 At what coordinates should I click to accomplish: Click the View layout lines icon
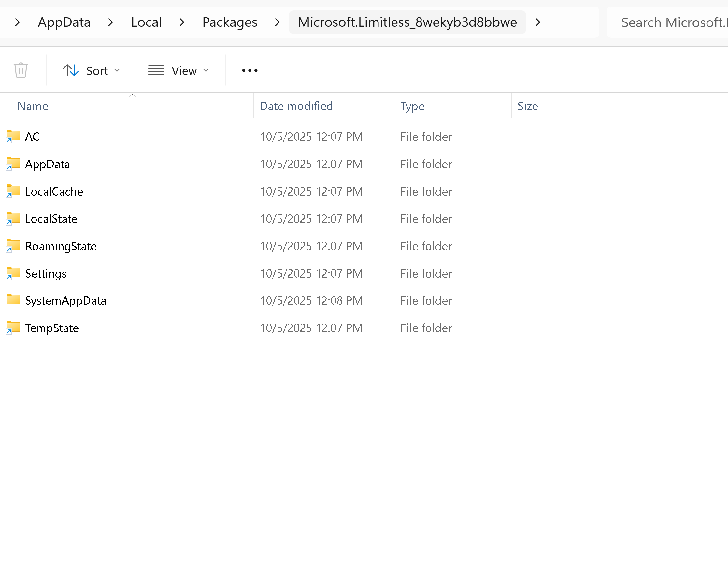pos(156,70)
